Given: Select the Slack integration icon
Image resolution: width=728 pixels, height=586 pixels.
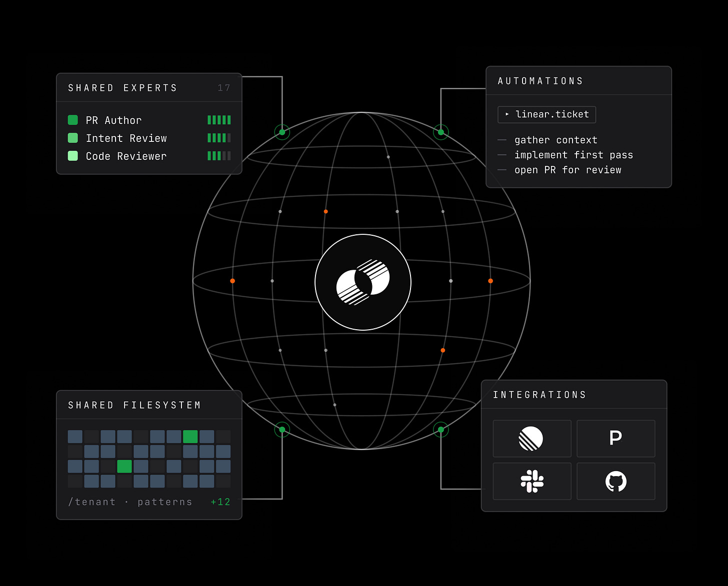Looking at the screenshot, I should click(532, 481).
